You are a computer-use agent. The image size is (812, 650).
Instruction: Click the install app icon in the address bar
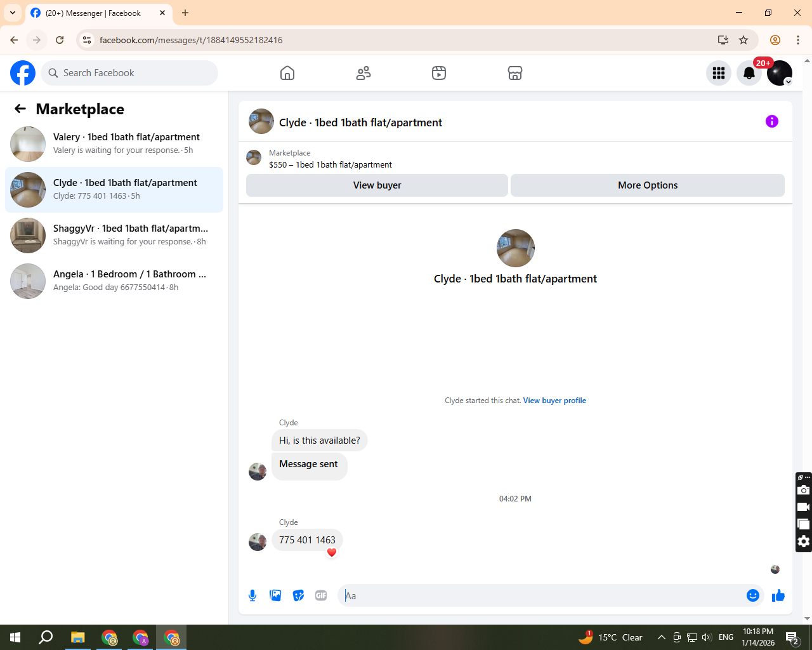pos(723,40)
